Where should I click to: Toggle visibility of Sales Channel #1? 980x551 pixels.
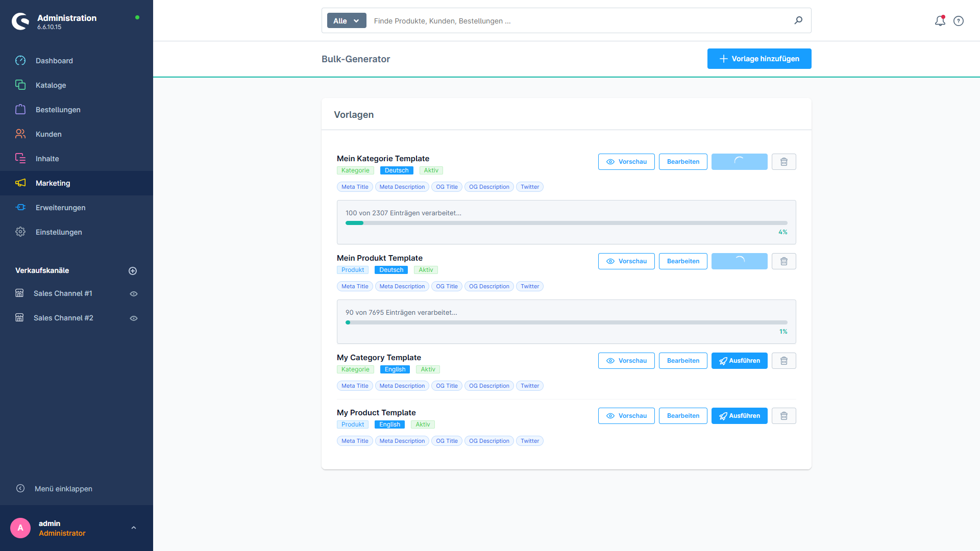[x=133, y=293]
